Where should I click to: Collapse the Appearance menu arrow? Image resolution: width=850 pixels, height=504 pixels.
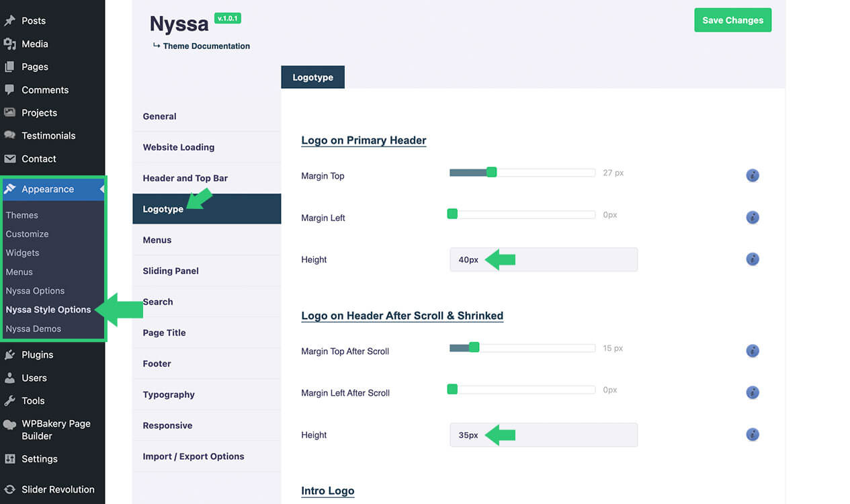(102, 190)
